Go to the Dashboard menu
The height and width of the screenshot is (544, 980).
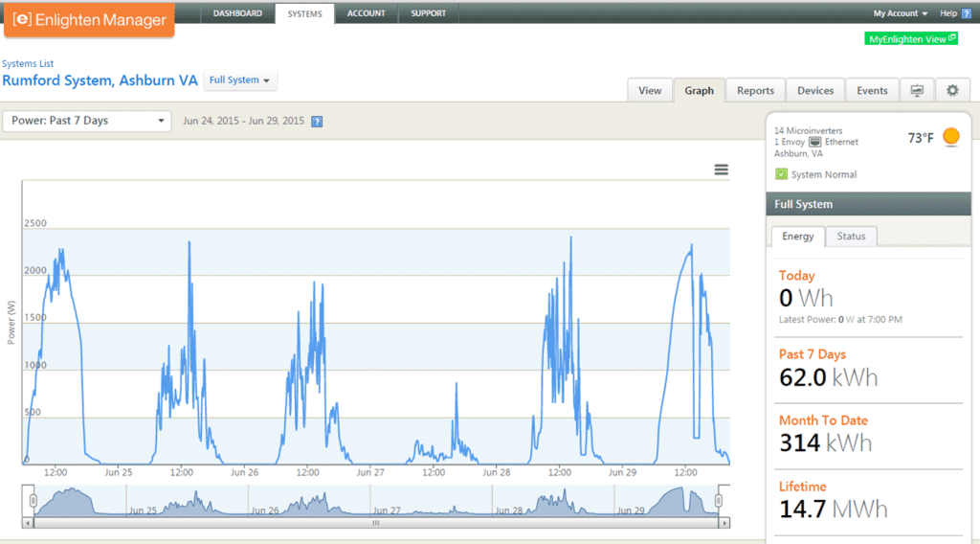237,13
